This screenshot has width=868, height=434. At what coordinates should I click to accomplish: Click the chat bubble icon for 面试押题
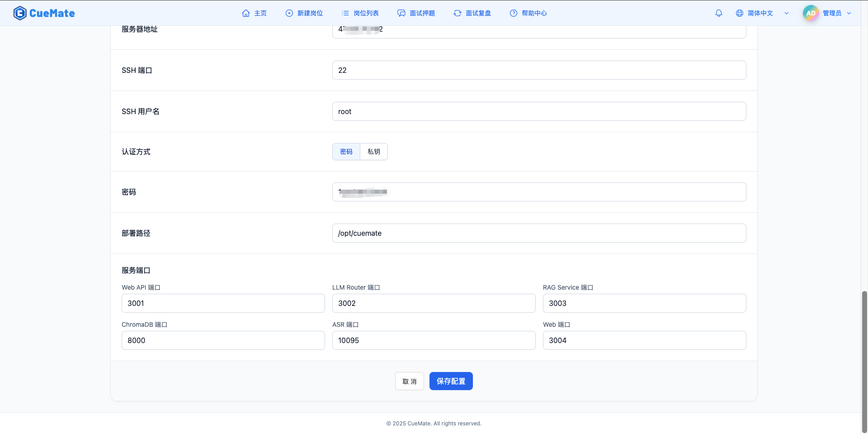coord(401,13)
